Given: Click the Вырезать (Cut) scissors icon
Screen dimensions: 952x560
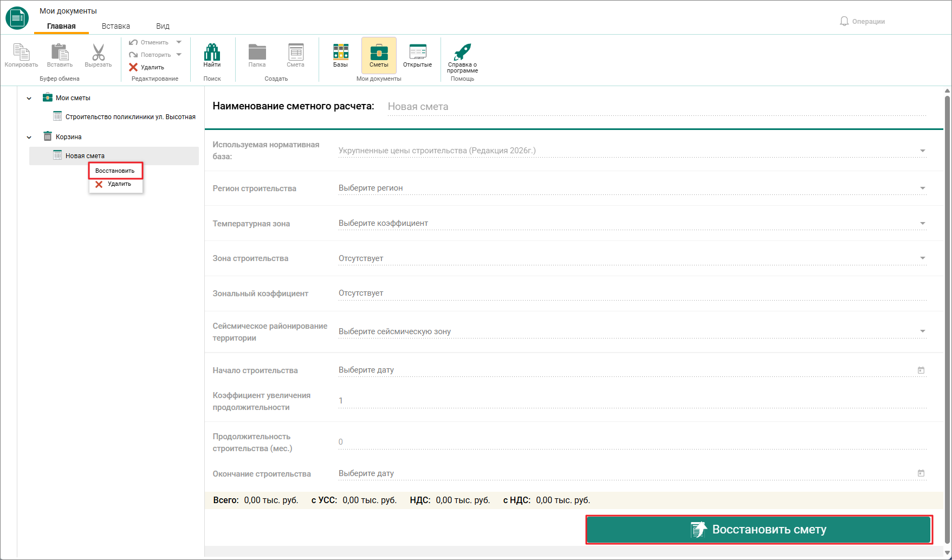Looking at the screenshot, I should tap(98, 52).
